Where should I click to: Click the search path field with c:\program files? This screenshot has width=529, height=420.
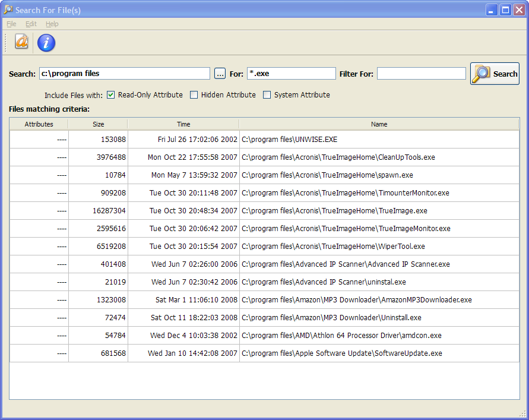tap(124, 74)
